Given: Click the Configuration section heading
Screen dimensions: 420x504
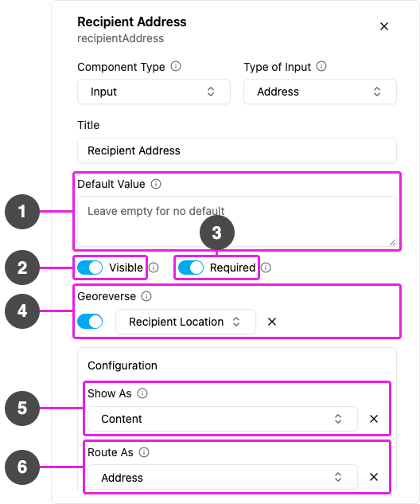Looking at the screenshot, I should point(122,365).
